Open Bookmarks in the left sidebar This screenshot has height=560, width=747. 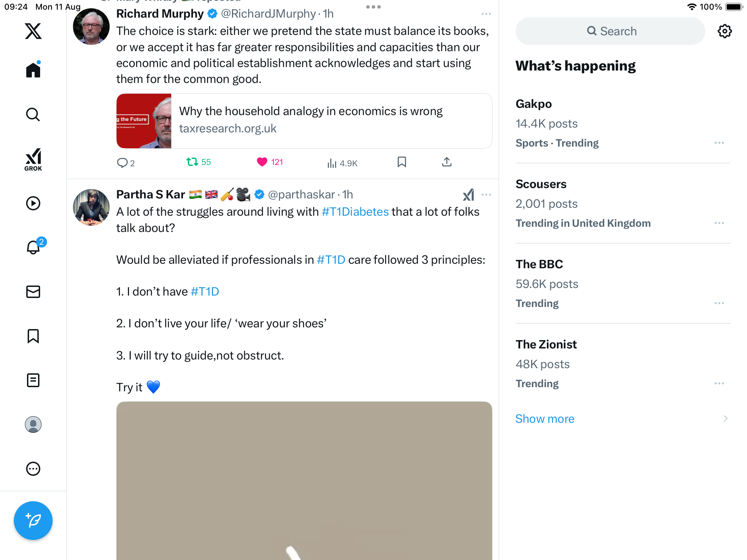[x=33, y=336]
